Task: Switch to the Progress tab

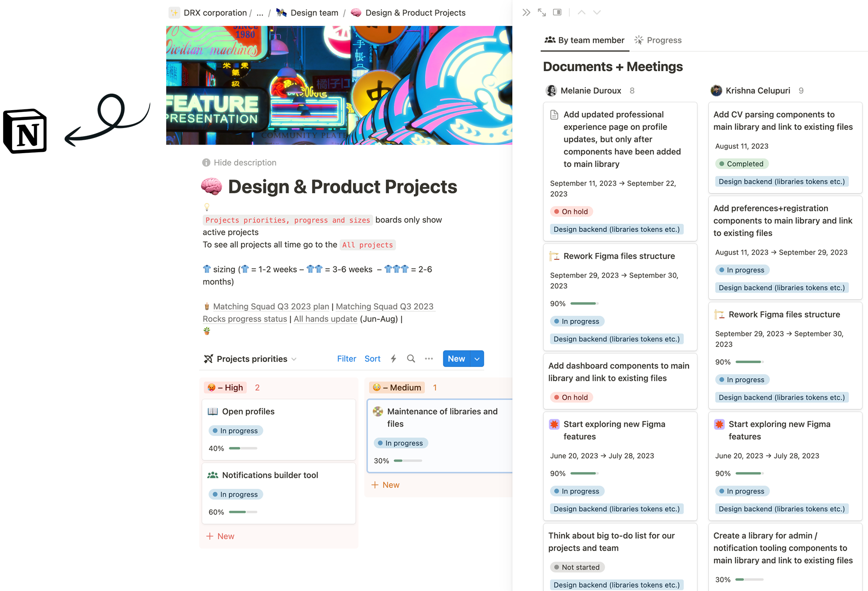Action: pos(658,40)
